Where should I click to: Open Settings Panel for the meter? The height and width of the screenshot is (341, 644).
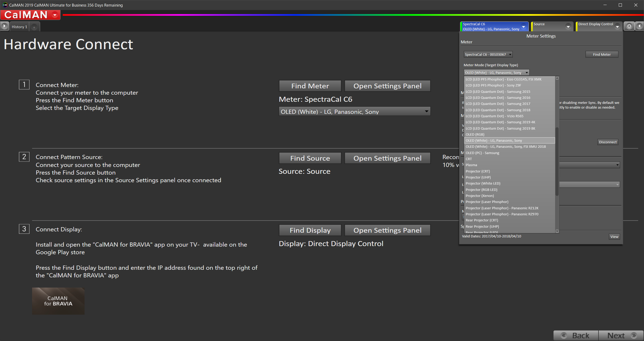coord(388,86)
